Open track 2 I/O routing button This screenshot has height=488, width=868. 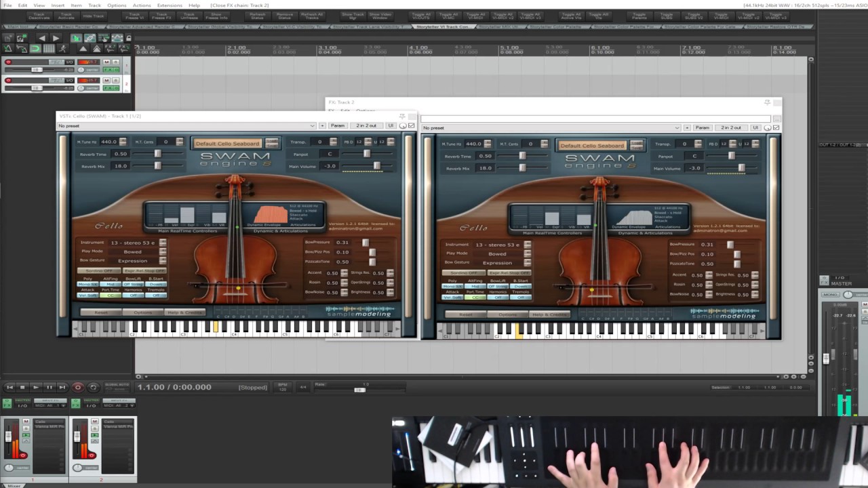[69, 81]
